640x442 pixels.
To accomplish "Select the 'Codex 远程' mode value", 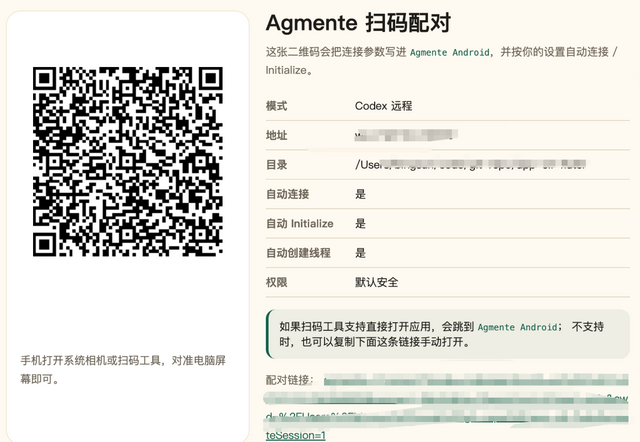I will [x=383, y=106].
